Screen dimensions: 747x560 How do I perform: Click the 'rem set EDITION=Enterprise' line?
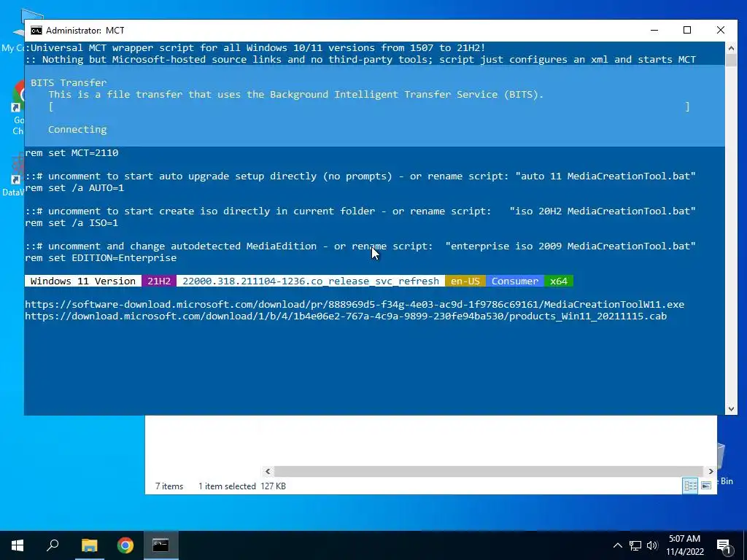(101, 257)
